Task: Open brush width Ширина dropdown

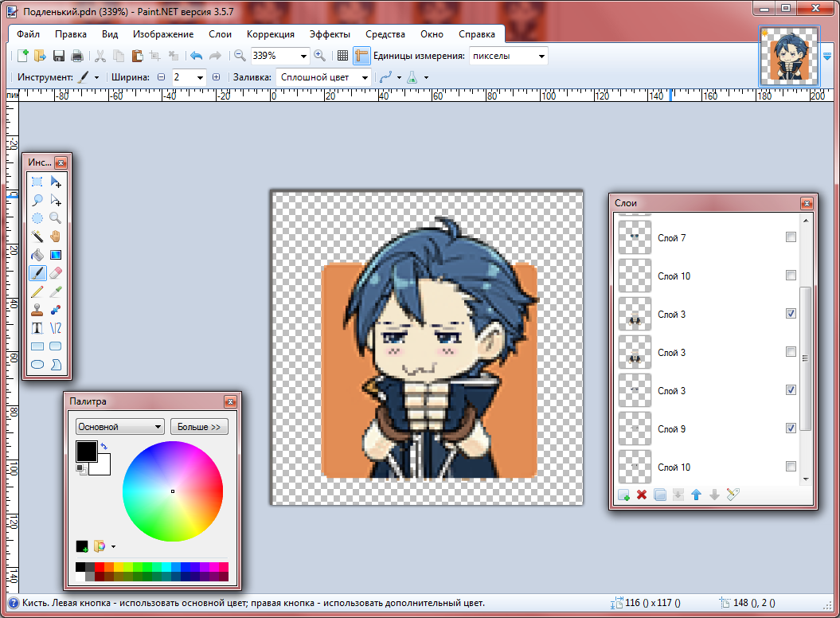Action: point(200,77)
